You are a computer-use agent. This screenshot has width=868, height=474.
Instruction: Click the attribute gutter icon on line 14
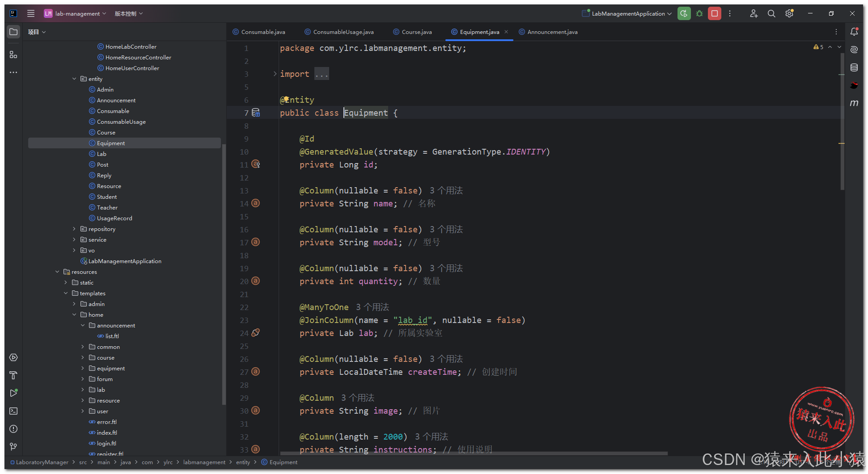click(255, 203)
